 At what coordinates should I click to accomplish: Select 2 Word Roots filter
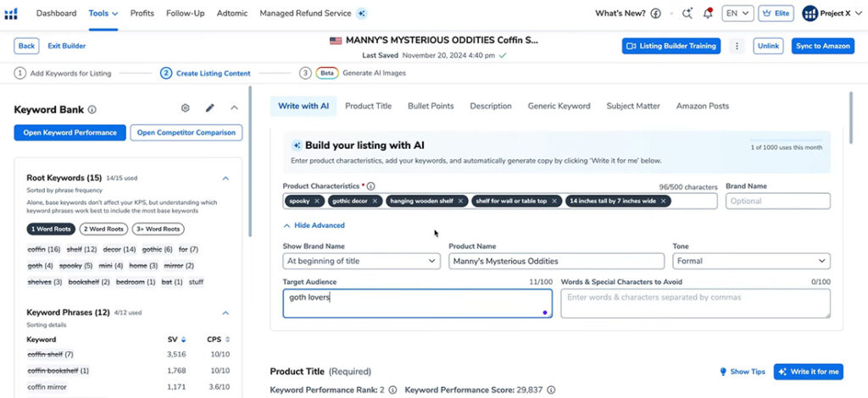103,229
